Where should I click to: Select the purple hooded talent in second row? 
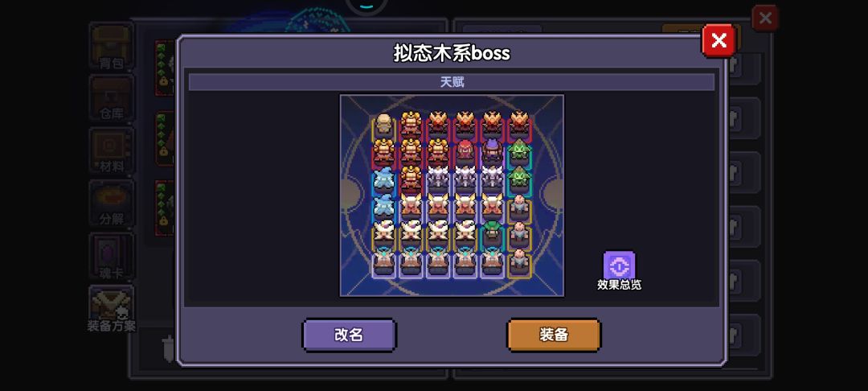[x=492, y=154]
